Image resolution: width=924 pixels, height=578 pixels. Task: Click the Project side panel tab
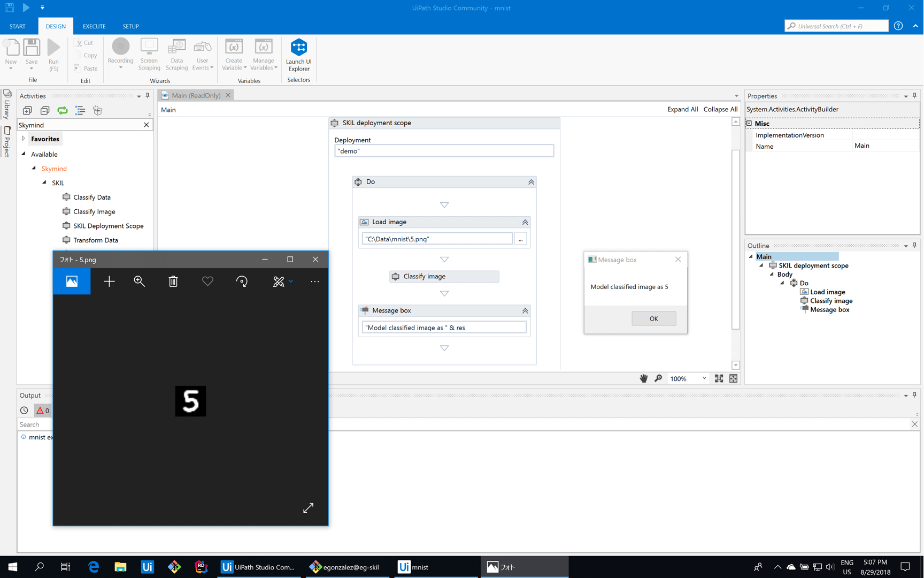click(x=7, y=142)
